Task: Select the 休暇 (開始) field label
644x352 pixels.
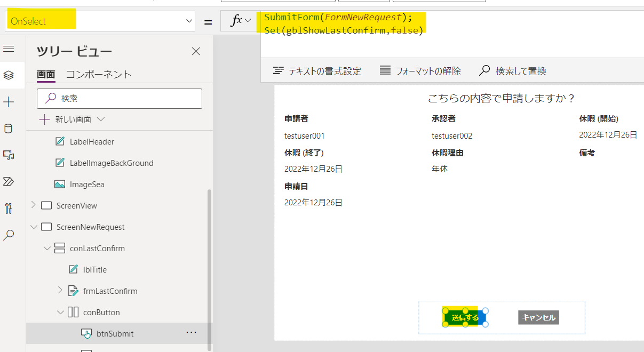Action: point(599,119)
